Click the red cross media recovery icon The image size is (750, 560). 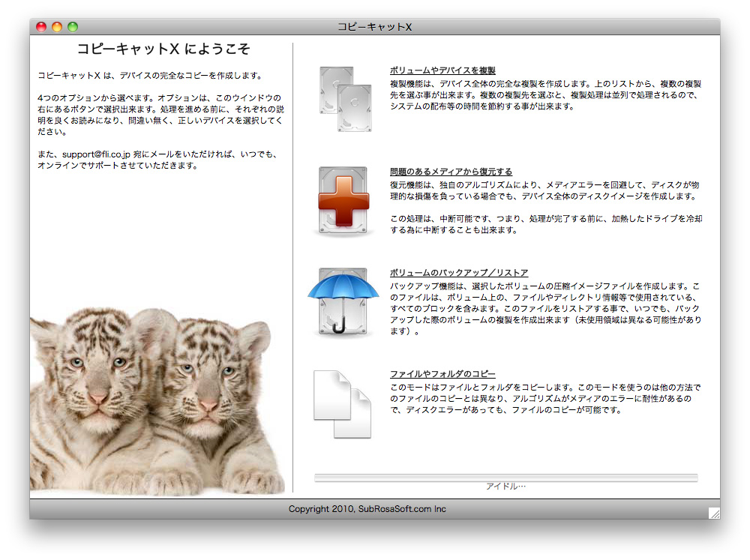pos(343,202)
